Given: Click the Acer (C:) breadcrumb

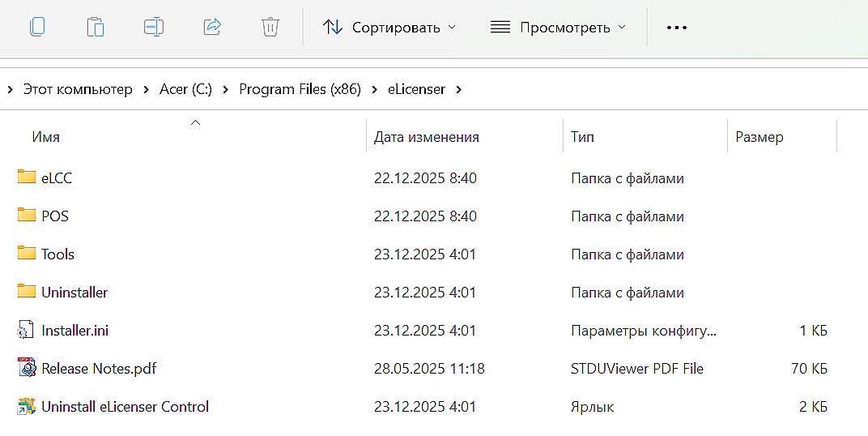Looking at the screenshot, I should [x=185, y=89].
